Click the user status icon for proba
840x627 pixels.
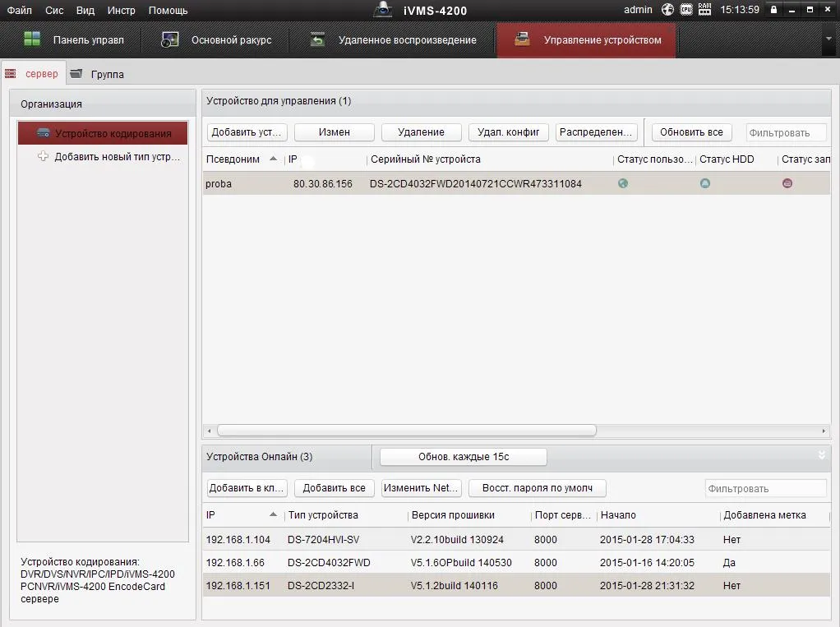[623, 183]
